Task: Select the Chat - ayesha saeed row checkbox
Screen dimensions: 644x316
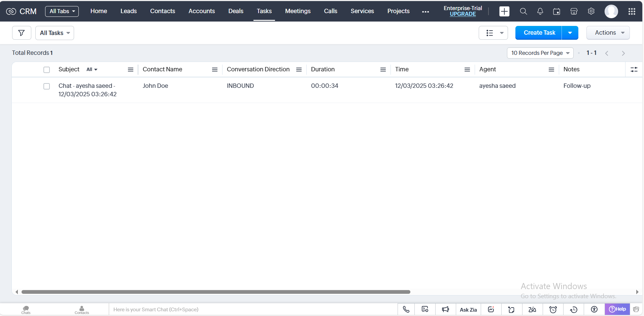Action: click(47, 86)
